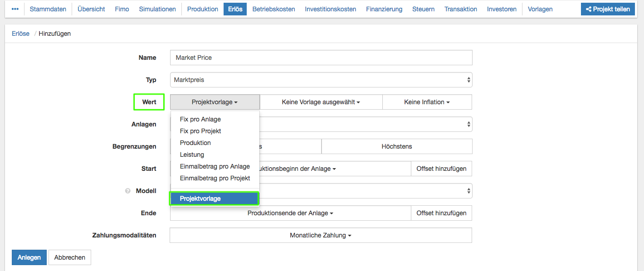Go to the Stammdaten tab
This screenshot has height=271, width=644.
tap(48, 9)
